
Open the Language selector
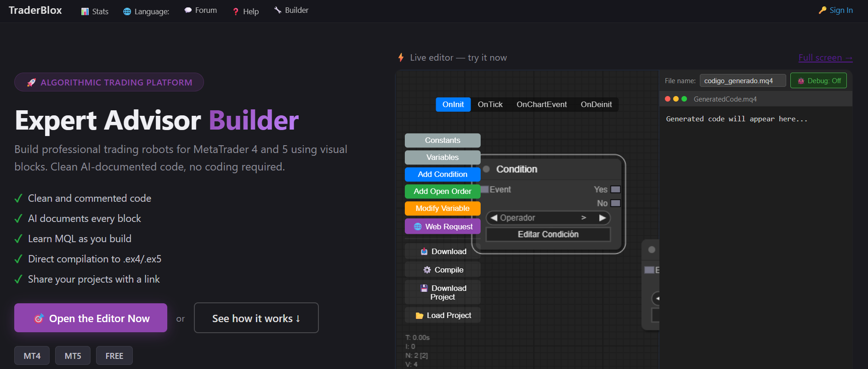point(146,11)
